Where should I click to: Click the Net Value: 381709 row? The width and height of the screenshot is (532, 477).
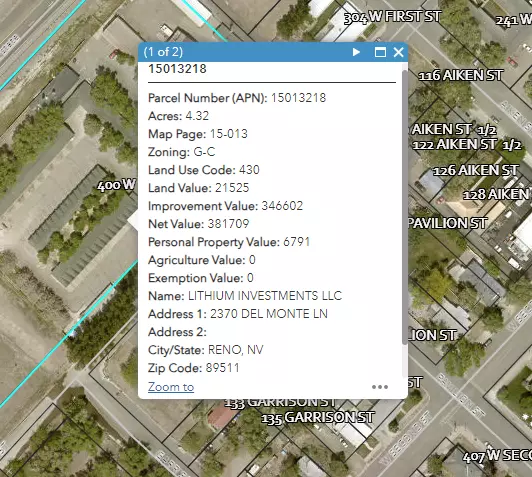(x=198, y=224)
